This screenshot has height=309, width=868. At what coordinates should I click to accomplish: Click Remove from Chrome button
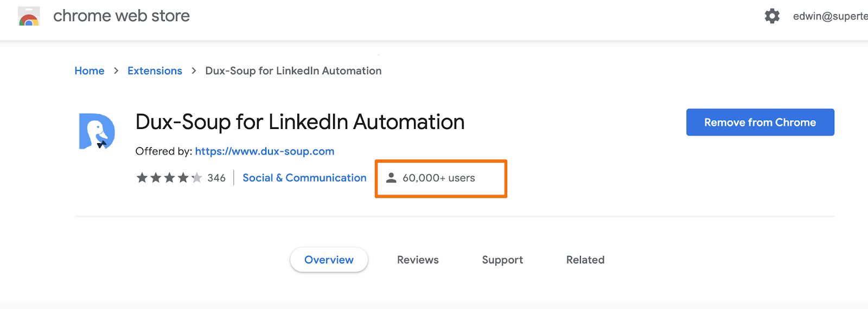point(760,123)
